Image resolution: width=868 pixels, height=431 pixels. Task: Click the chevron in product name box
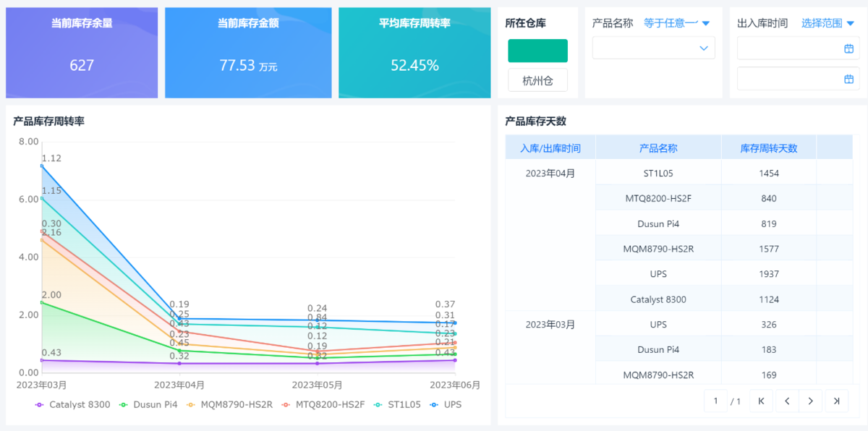coord(703,48)
